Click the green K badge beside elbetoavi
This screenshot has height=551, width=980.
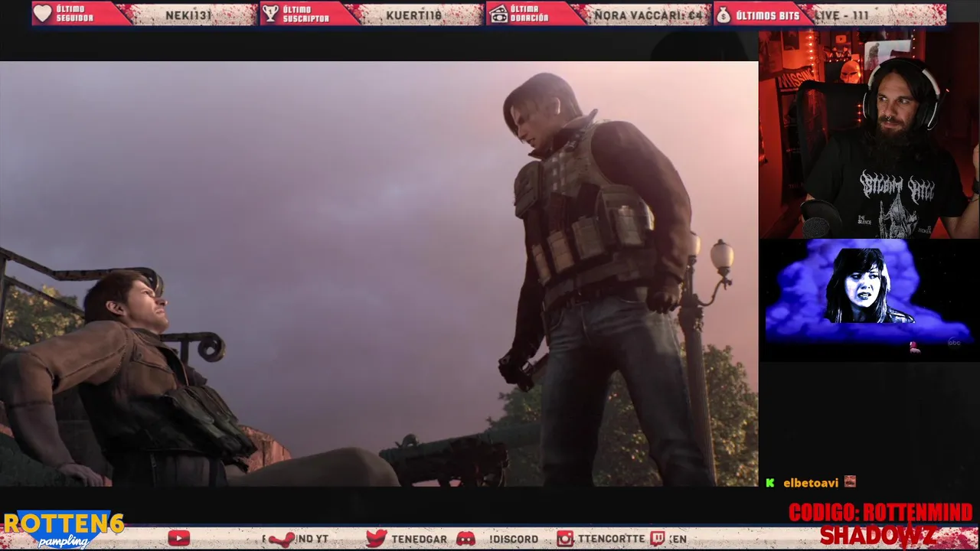pos(770,483)
